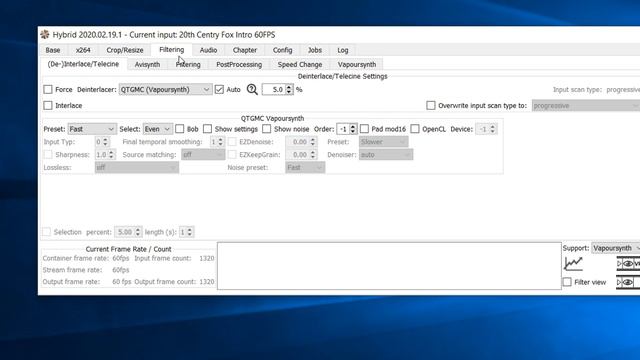Open the Preset Slower dropdown

point(383,142)
